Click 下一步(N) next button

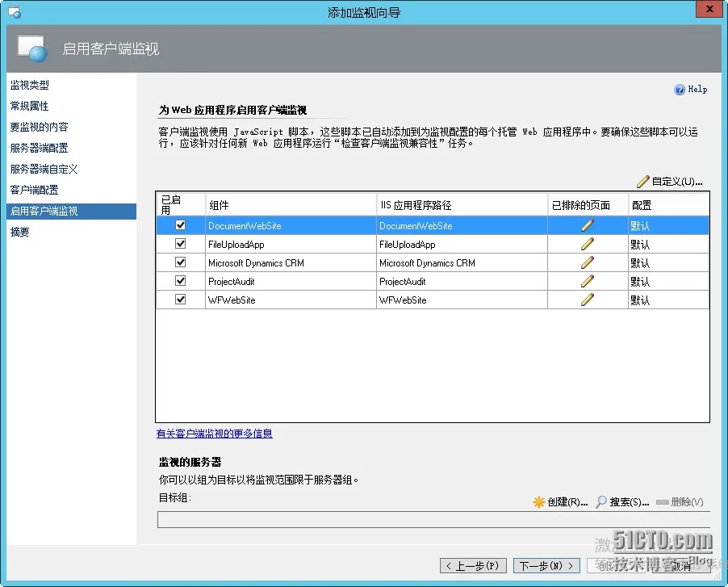tap(546, 566)
